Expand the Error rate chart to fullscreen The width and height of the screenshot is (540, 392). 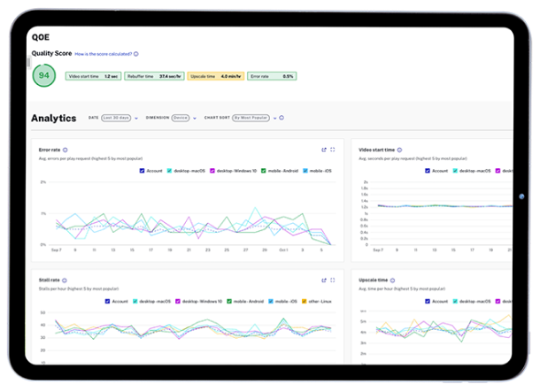333,150
